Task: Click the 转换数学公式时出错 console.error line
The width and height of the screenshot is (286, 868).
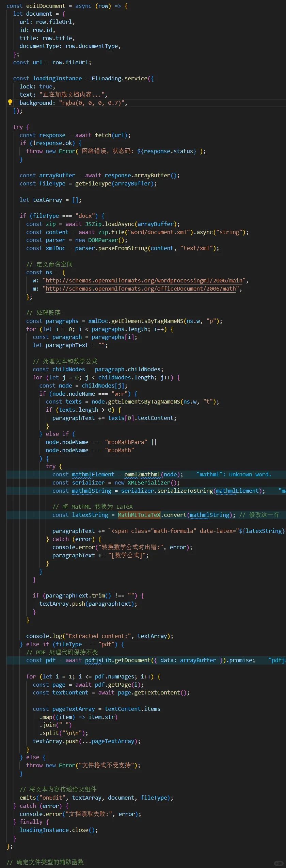Action: point(122,547)
